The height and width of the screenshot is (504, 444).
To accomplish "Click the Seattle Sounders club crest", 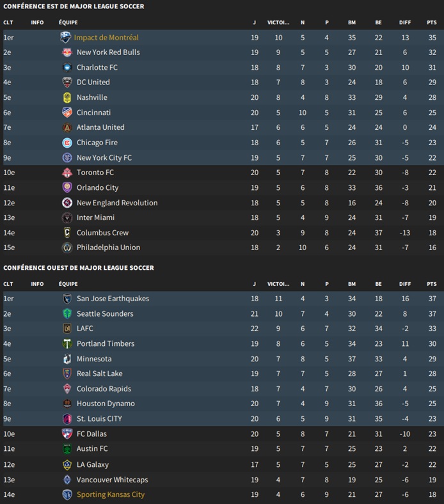I will coord(67,314).
